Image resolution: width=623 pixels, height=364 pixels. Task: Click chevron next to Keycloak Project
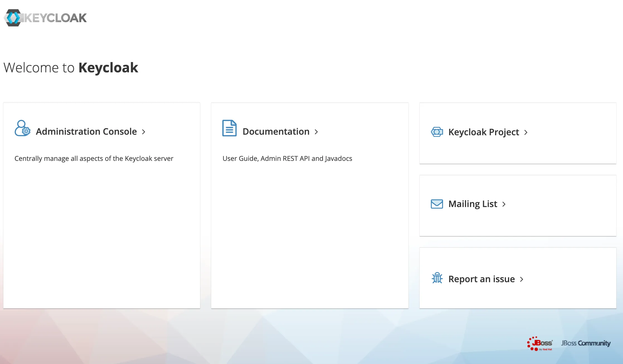tap(526, 132)
